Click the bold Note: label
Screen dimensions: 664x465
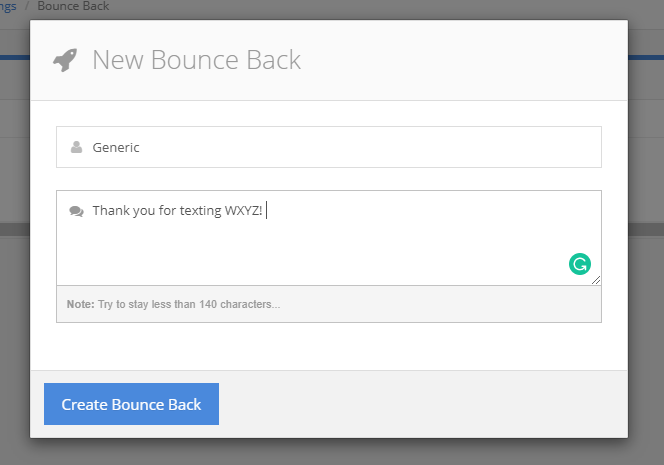[80, 304]
